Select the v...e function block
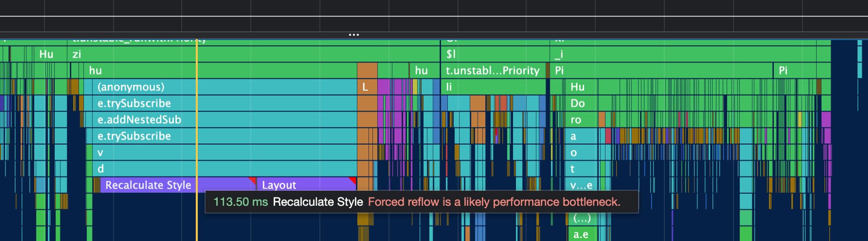This screenshot has height=241, width=868. coord(582,185)
